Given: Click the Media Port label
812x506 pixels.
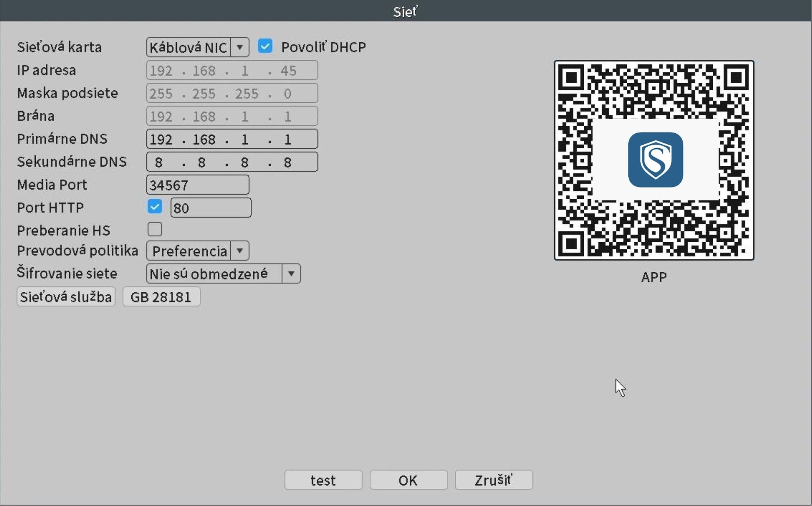Looking at the screenshot, I should tap(52, 185).
